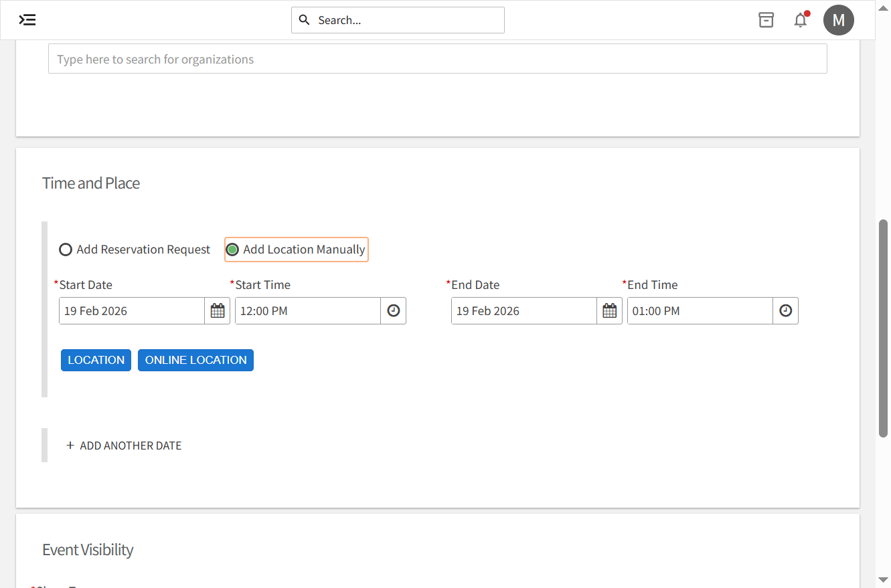Click the Time and Place heading
The width and height of the screenshot is (891, 588).
(x=91, y=183)
